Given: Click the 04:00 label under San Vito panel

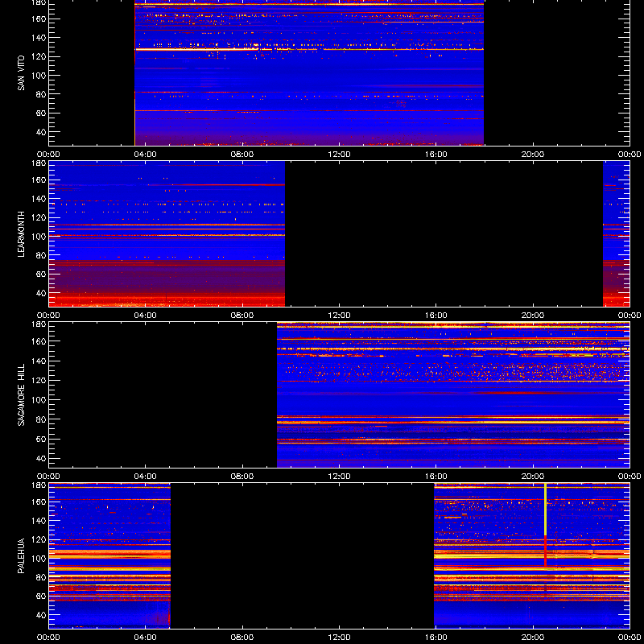Looking at the screenshot, I should click(146, 155).
